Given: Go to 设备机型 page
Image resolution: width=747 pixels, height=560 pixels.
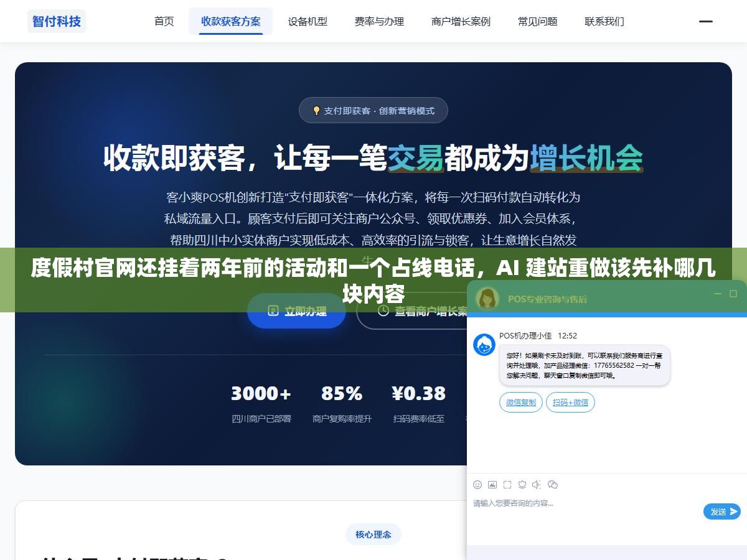Looking at the screenshot, I should [308, 21].
